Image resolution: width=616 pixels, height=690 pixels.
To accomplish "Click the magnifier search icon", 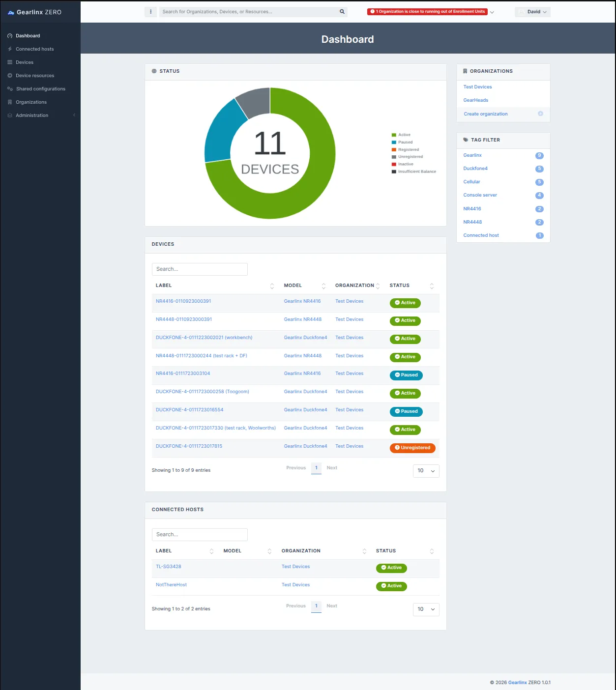I will pos(342,12).
